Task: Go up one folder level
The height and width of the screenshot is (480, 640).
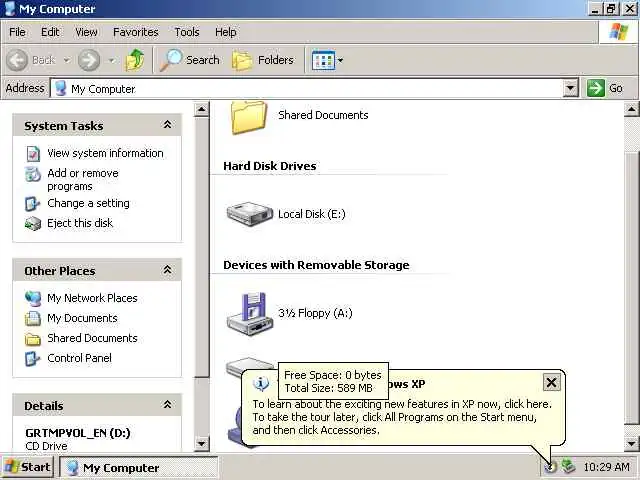Action: click(135, 60)
